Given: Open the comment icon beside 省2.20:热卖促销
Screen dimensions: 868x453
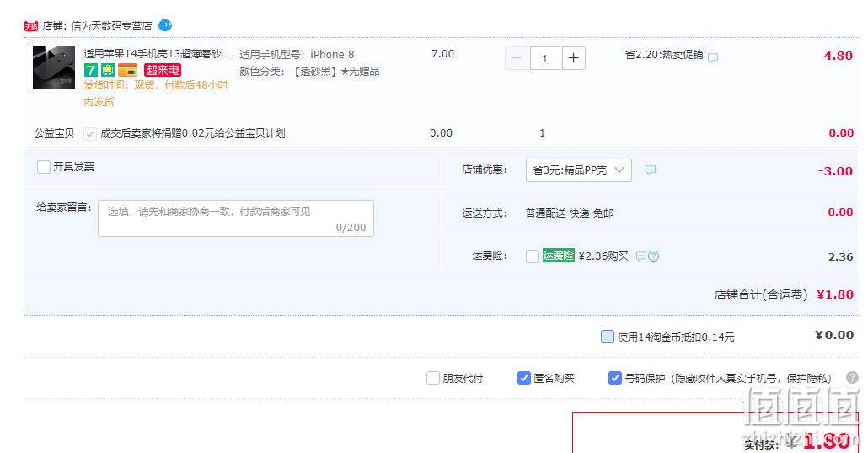Looking at the screenshot, I should pyautogui.click(x=713, y=57).
